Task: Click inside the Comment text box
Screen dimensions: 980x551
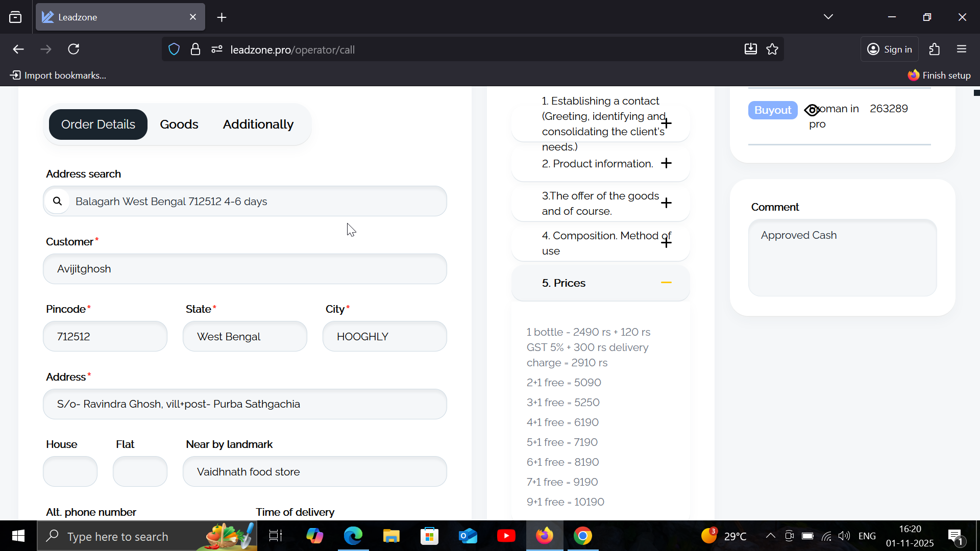Action: pos(842,258)
